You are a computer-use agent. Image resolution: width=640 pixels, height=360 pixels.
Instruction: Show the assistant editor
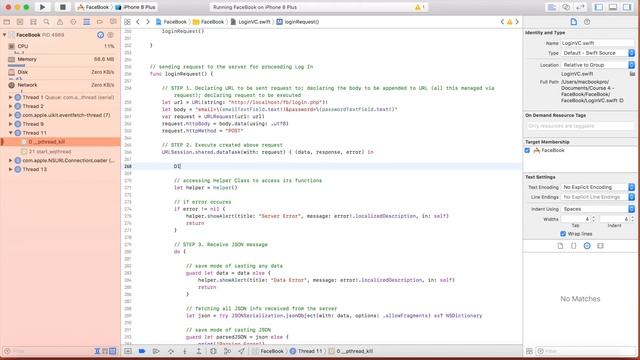566,7
